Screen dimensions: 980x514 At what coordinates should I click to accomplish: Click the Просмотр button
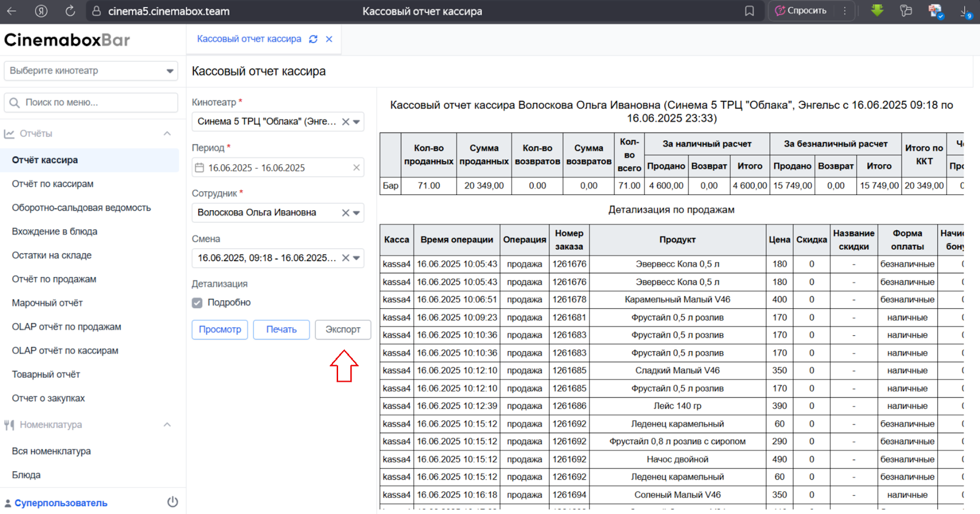pyautogui.click(x=220, y=330)
